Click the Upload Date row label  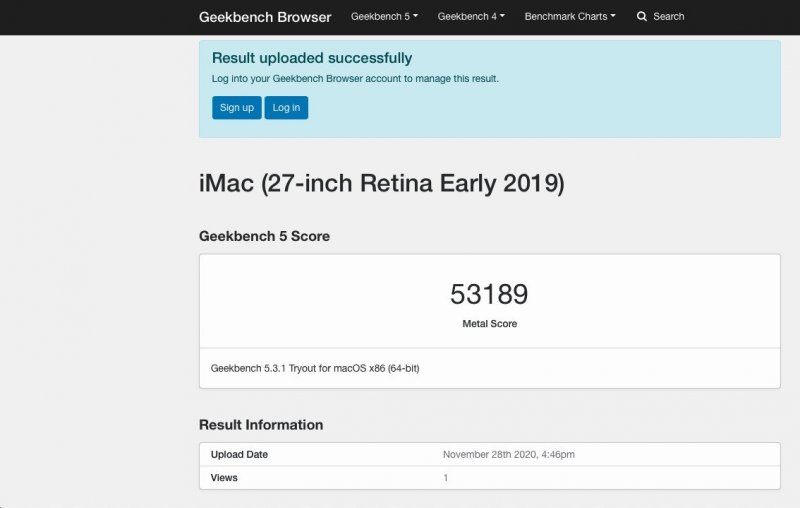pos(239,455)
